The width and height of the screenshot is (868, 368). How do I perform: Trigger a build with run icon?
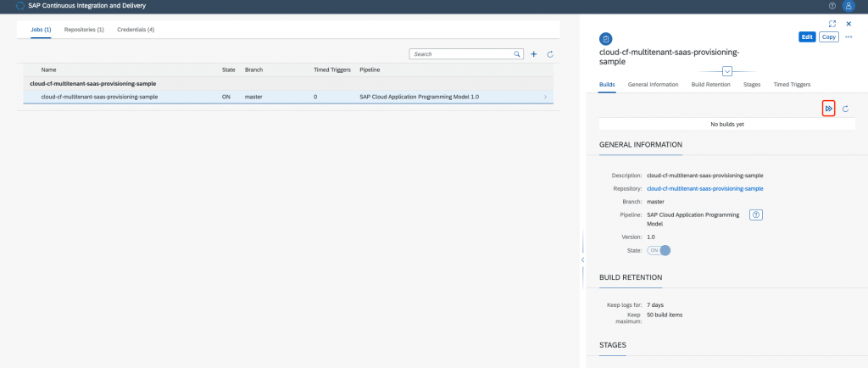pyautogui.click(x=829, y=109)
